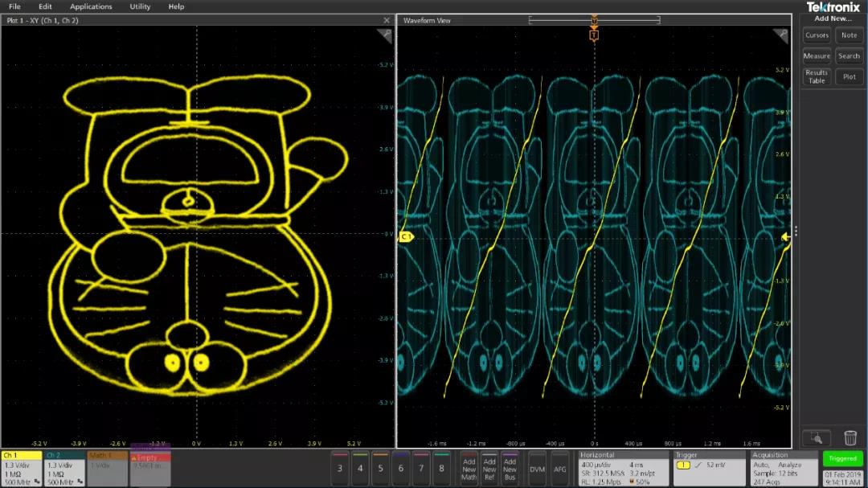Screen dimensions: 868x488
Task: Click the waveform record view bar
Action: [x=594, y=20]
